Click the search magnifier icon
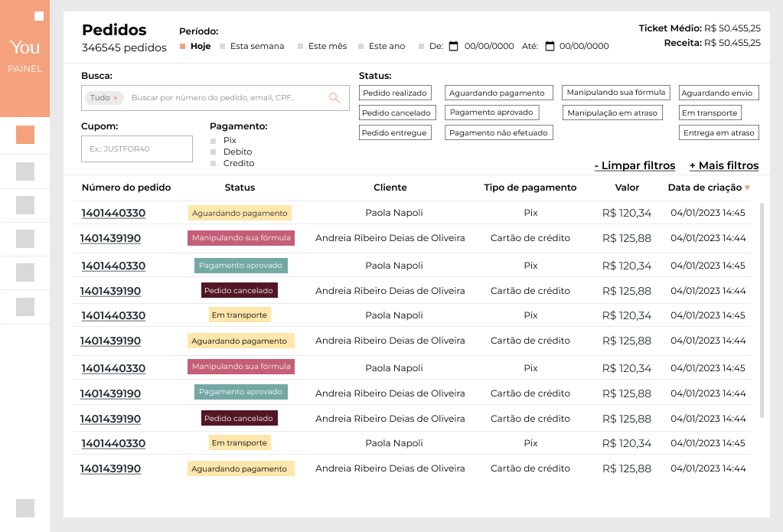783x532 pixels. click(x=334, y=98)
